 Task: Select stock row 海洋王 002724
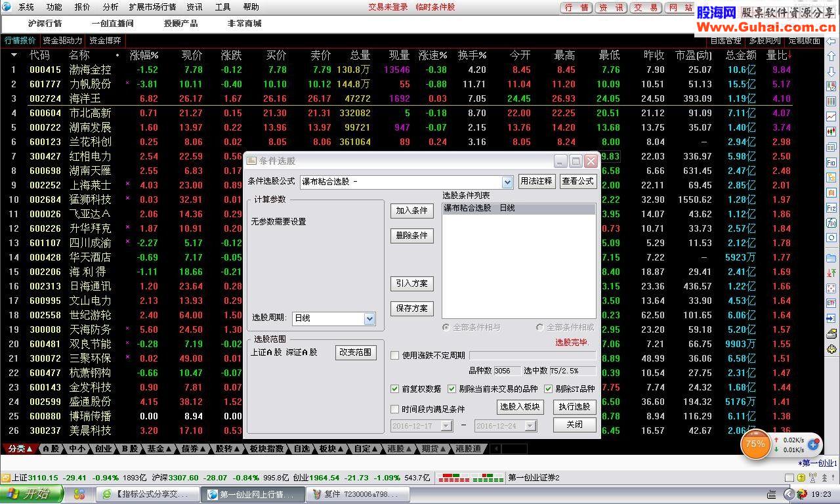(x=409, y=98)
